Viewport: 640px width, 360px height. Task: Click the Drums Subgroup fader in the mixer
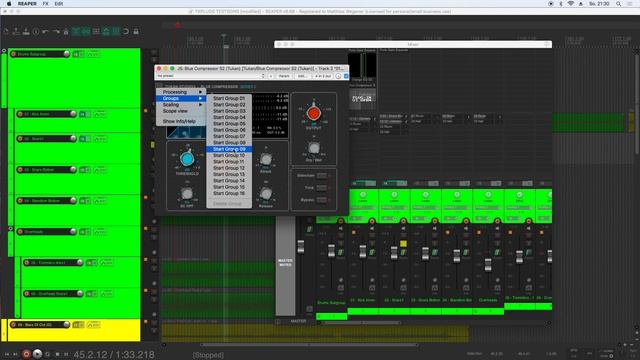click(x=331, y=251)
